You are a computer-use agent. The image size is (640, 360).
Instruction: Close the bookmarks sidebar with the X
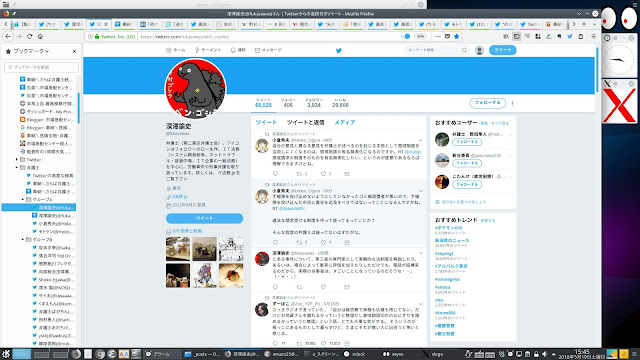[x=74, y=51]
